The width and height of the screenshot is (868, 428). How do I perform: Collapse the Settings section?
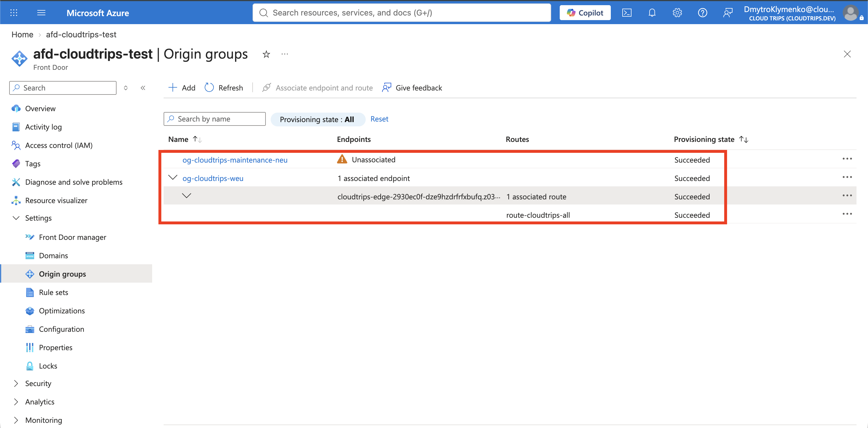pyautogui.click(x=32, y=218)
